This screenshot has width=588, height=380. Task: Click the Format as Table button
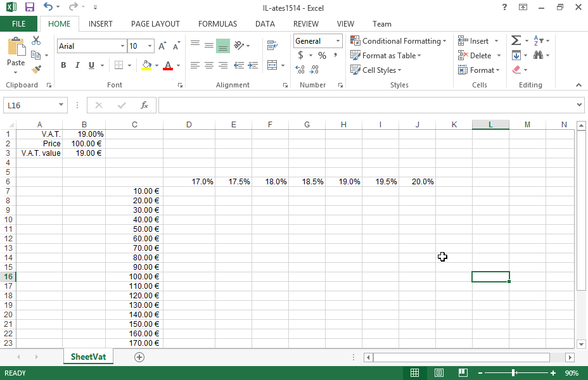pos(386,56)
